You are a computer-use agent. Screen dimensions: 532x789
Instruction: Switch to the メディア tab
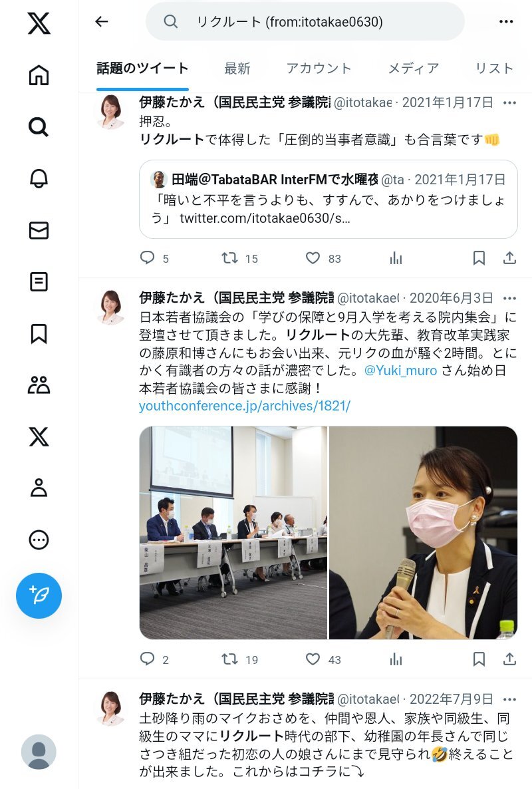(x=414, y=69)
